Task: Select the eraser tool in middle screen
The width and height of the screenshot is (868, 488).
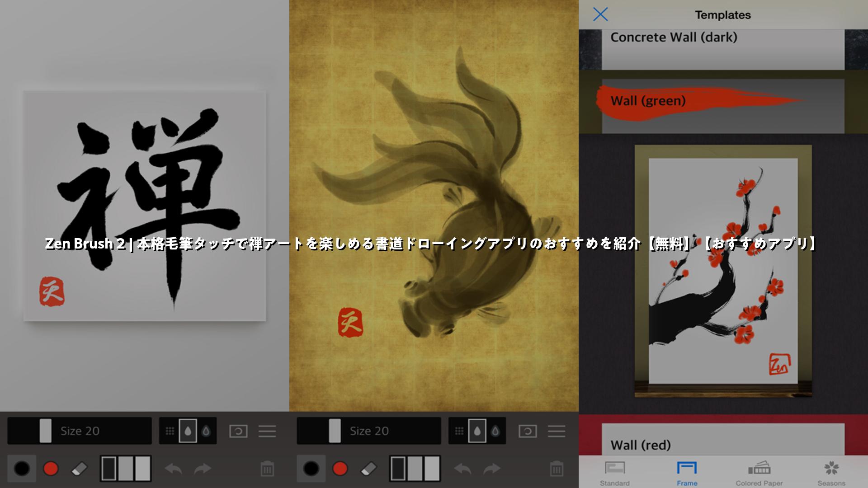Action: (369, 469)
